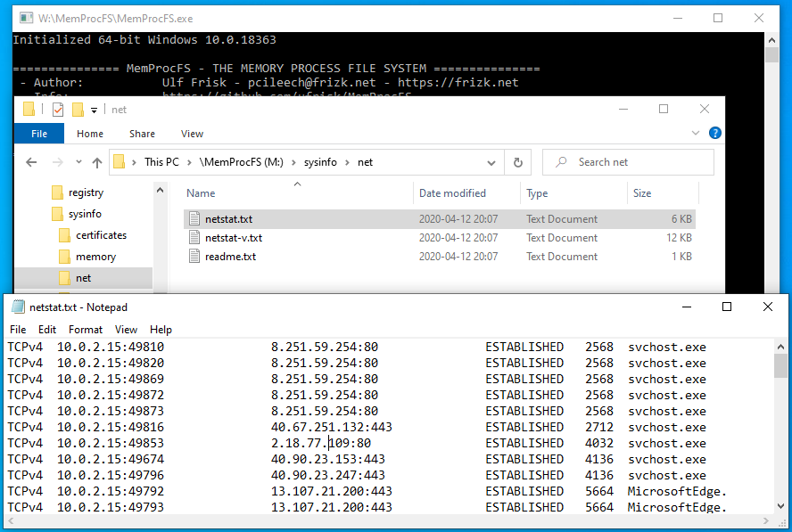Click console window scroll up arrow
The width and height of the screenshot is (792, 532).
(771, 40)
